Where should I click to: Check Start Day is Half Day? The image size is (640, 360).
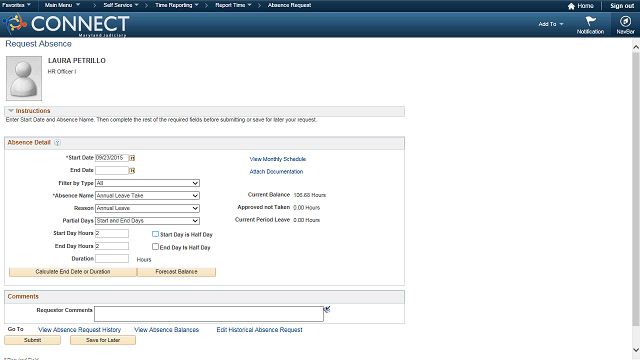coord(155,234)
